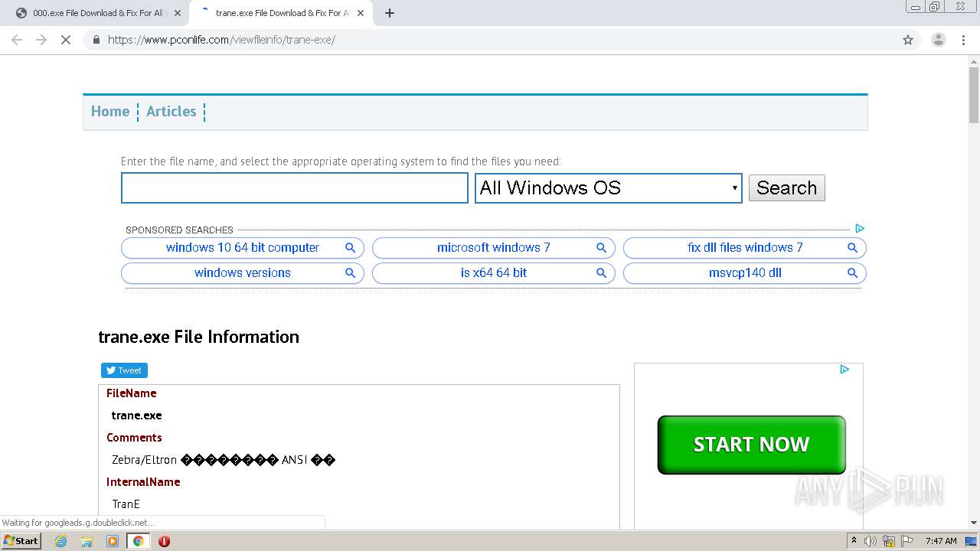Click the AdChoices icon above sponsored searches

point(860,228)
